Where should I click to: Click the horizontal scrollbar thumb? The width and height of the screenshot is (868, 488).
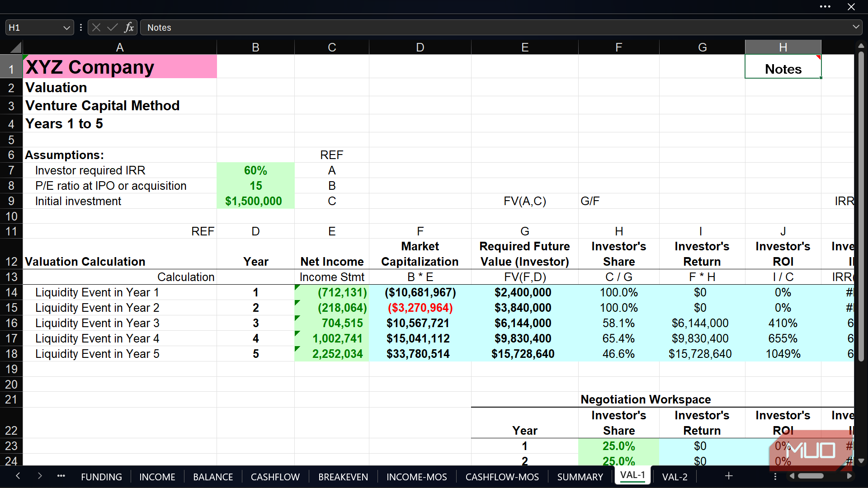click(x=811, y=476)
